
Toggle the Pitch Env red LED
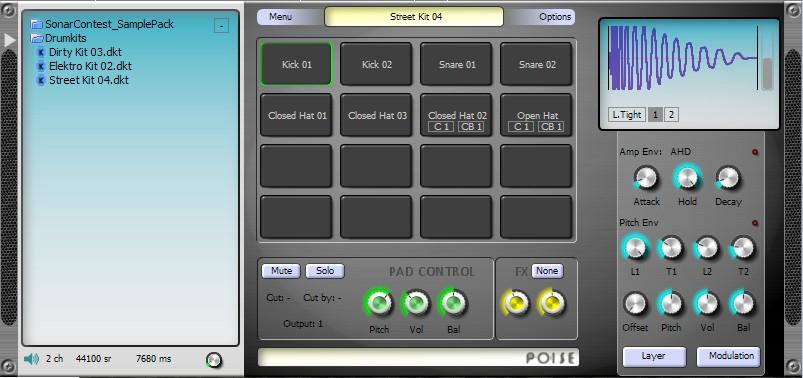(x=755, y=223)
